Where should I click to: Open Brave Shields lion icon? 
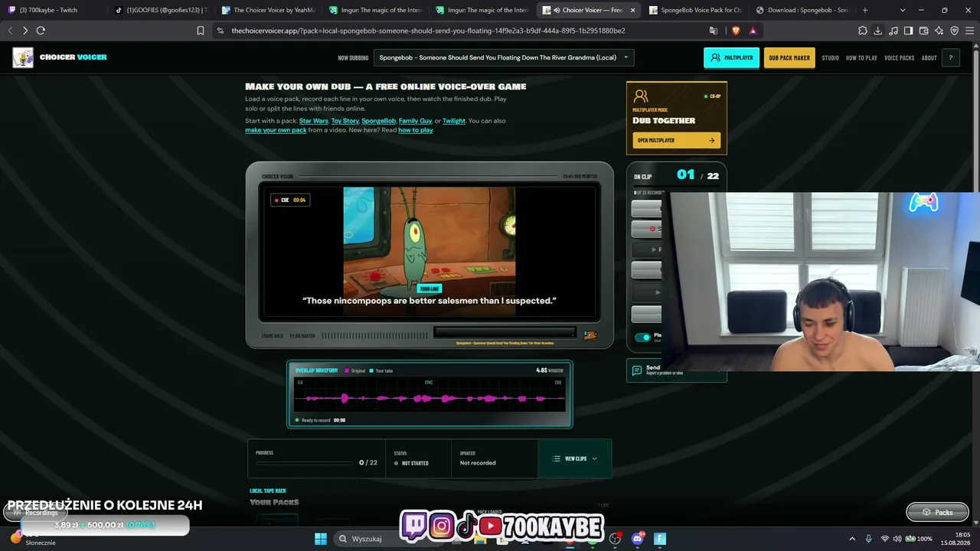point(736,31)
